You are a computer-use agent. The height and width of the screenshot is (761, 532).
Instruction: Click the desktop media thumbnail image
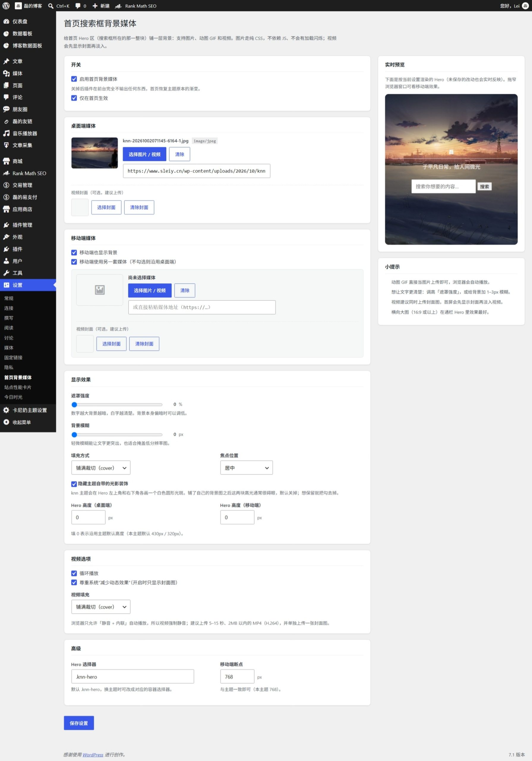pyautogui.click(x=94, y=153)
